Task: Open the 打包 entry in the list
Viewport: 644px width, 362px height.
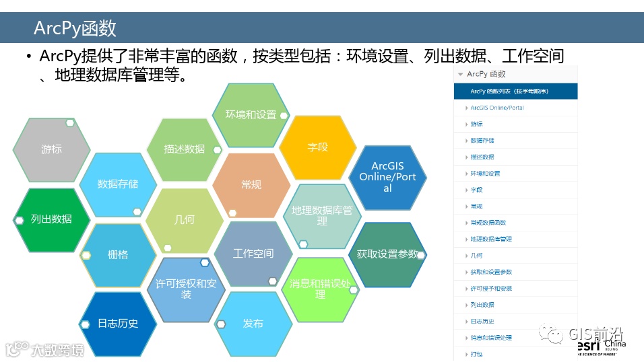Action: click(x=476, y=354)
